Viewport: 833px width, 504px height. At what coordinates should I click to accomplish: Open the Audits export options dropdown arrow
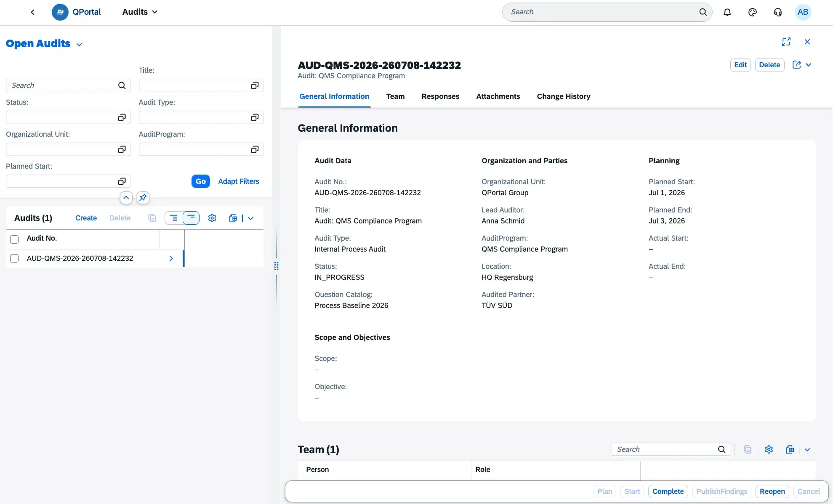250,218
